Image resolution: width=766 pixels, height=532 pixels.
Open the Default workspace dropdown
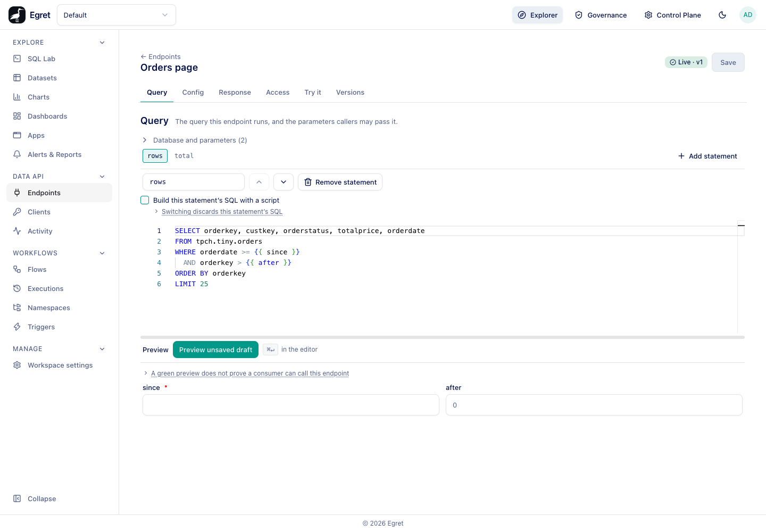(x=116, y=15)
